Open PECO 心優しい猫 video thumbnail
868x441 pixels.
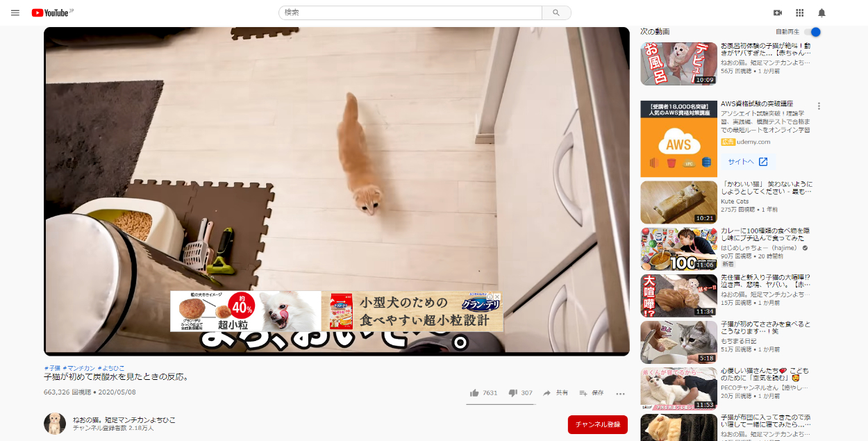click(678, 388)
